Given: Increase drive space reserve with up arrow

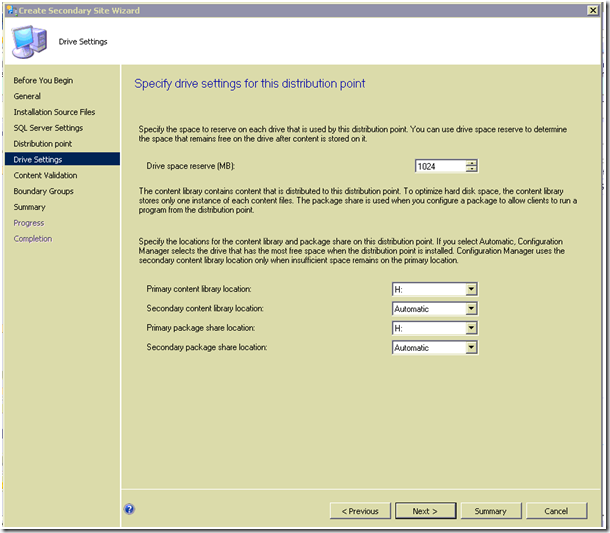Looking at the screenshot, I should tap(471, 163).
